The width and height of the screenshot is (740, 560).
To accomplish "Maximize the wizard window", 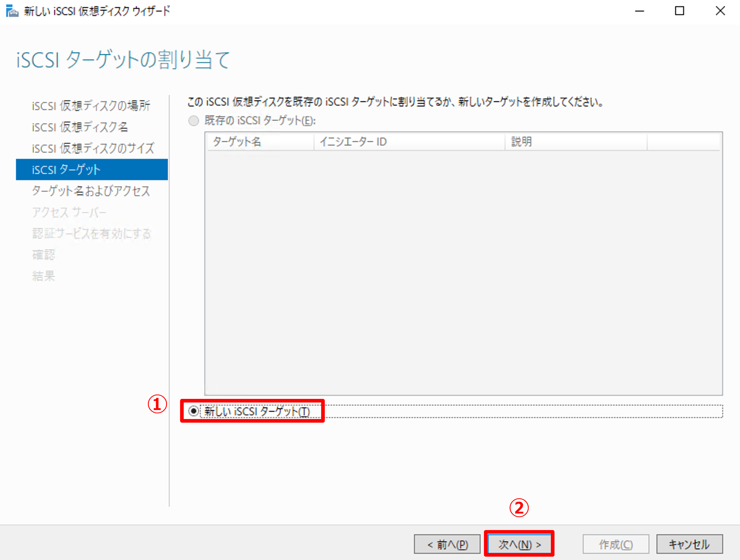I will pos(680,11).
